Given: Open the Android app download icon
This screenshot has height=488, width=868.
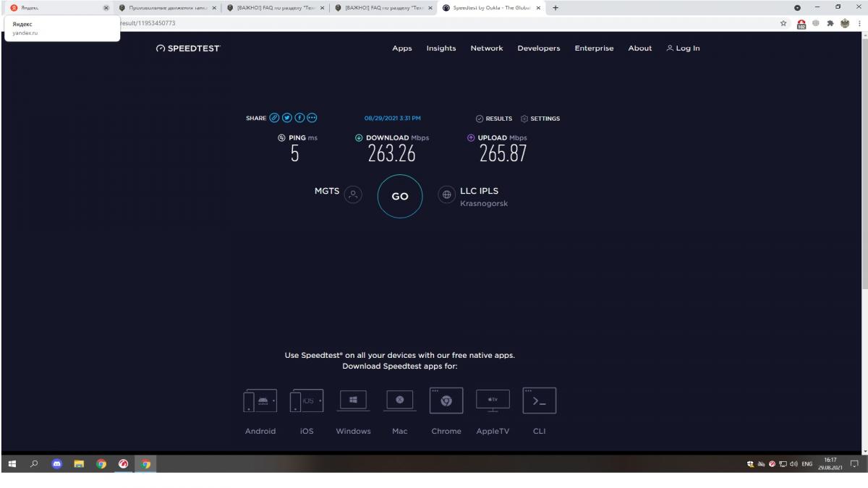Looking at the screenshot, I should pyautogui.click(x=260, y=401).
